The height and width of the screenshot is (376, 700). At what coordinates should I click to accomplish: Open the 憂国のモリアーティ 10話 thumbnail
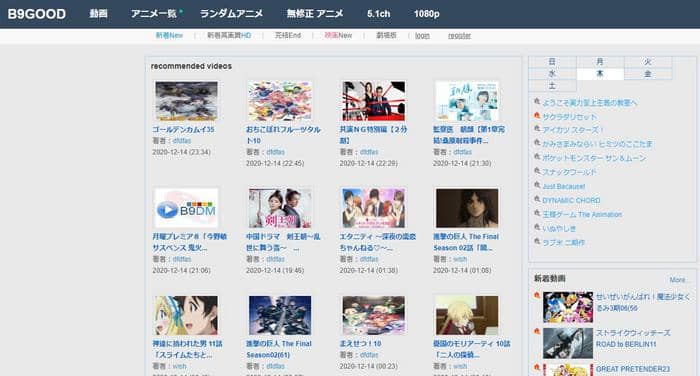pyautogui.click(x=467, y=315)
